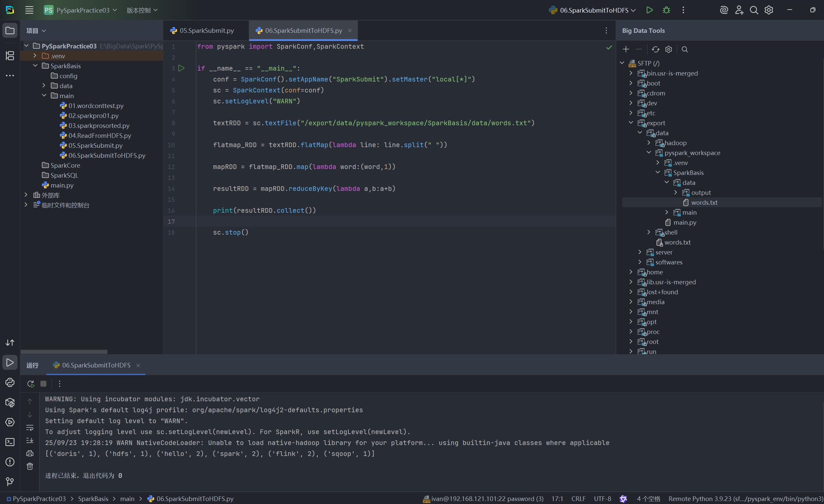This screenshot has width=824, height=504.
Task: Open the Git version control tool window
Action: pos(10,481)
